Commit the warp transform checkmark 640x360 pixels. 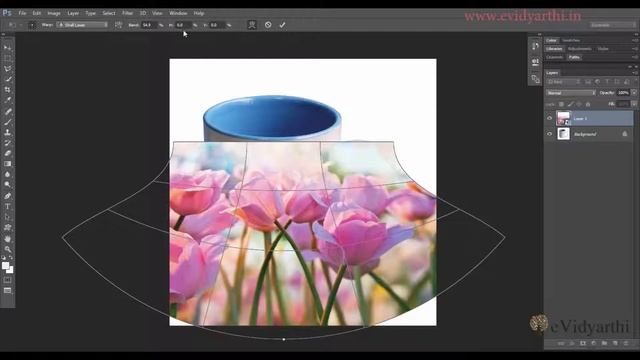[282, 25]
